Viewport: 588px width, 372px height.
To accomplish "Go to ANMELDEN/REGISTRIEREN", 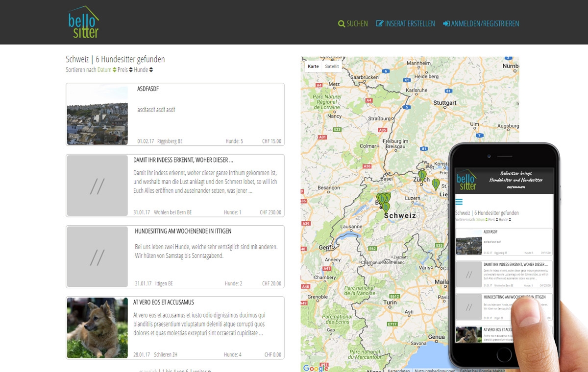I will coord(485,23).
